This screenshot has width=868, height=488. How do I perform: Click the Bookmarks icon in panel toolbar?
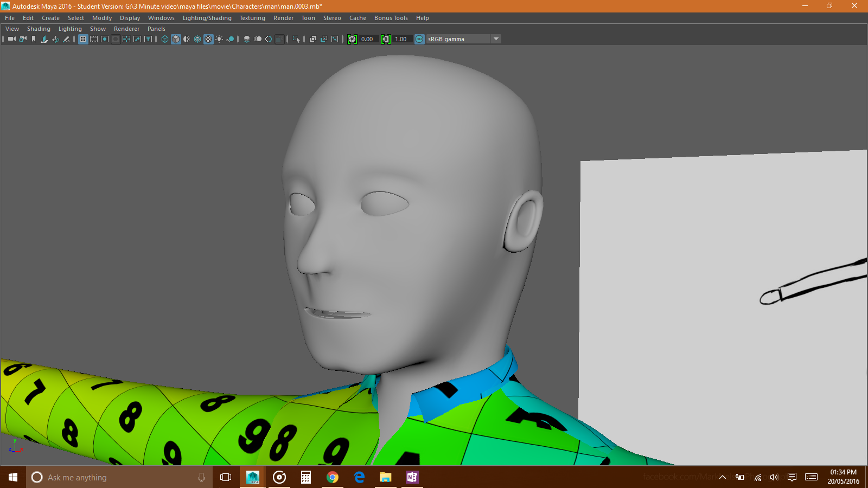coord(34,39)
